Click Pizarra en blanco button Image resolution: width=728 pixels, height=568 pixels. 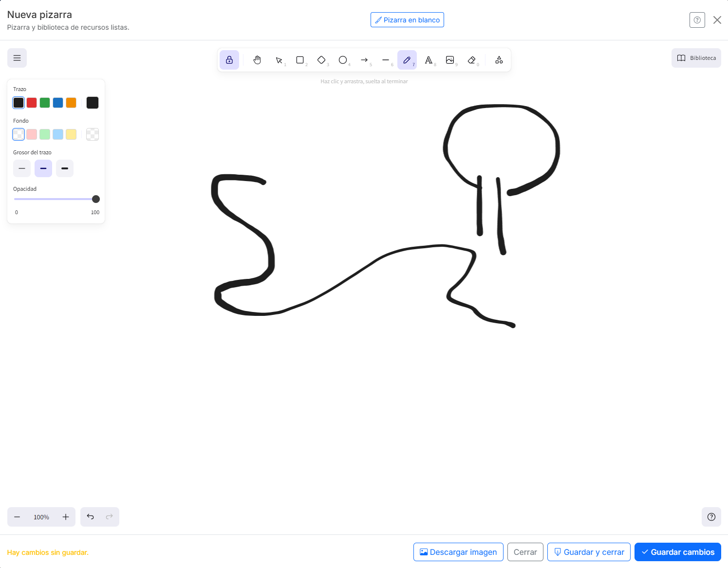(x=407, y=20)
